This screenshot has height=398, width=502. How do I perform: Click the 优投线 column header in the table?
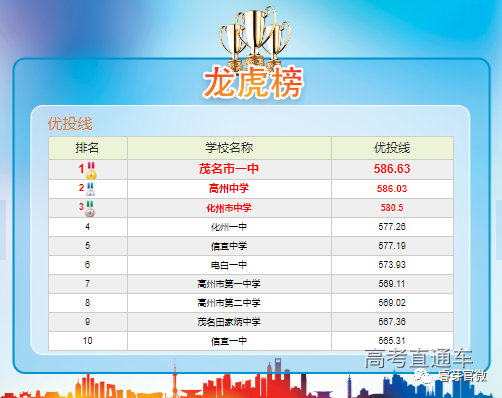(x=392, y=148)
